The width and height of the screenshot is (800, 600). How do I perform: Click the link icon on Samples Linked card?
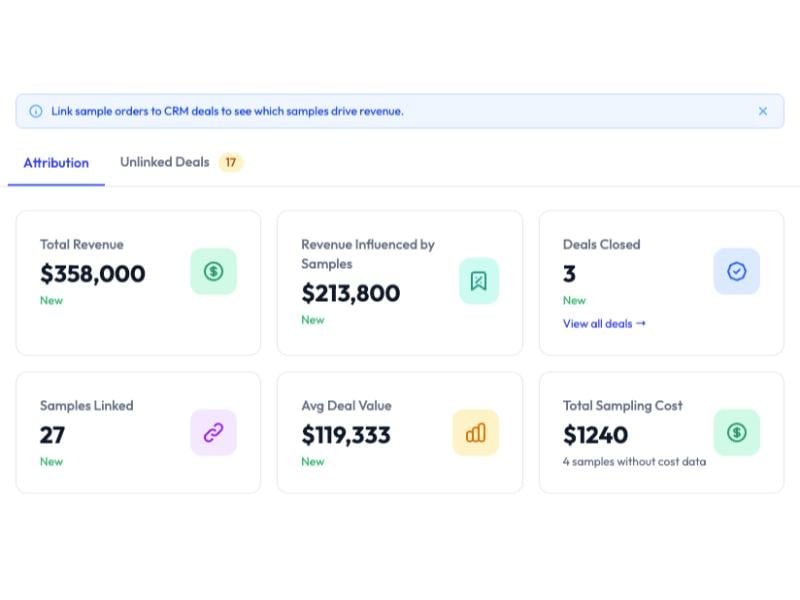pos(213,432)
